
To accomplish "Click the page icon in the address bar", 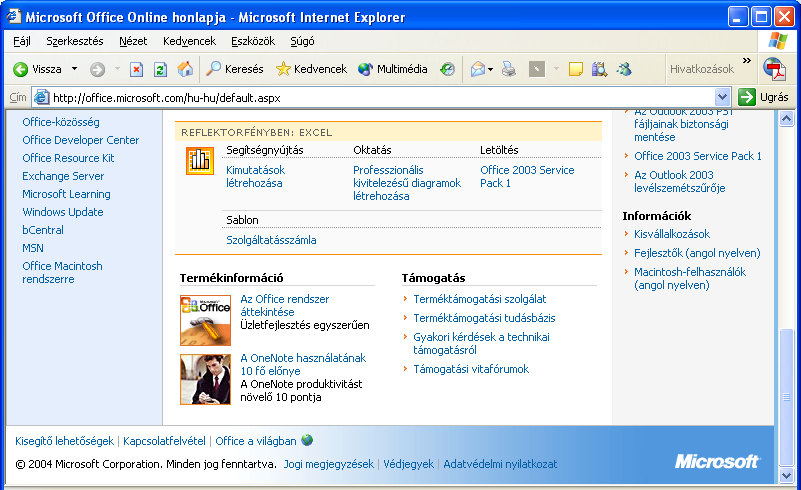I will point(41,97).
